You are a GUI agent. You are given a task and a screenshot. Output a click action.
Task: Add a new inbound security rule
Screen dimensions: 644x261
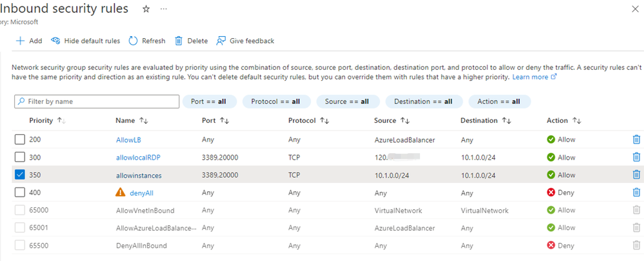(x=29, y=41)
